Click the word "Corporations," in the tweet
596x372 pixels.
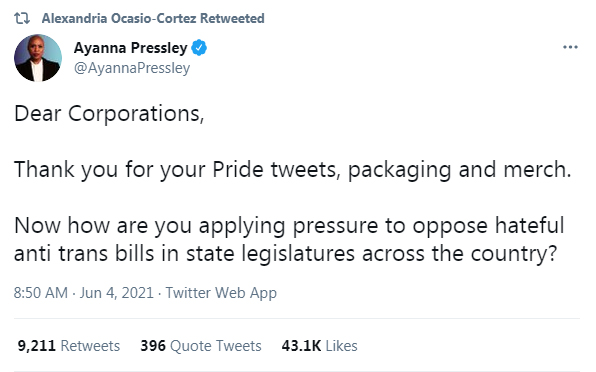click(x=136, y=114)
